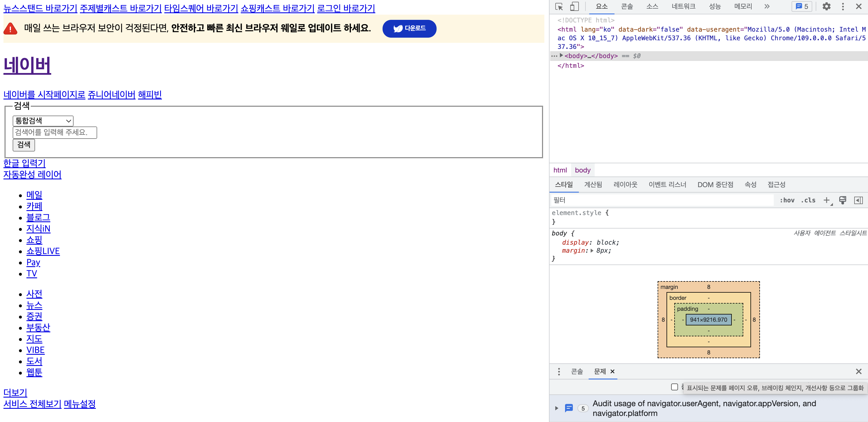Activate the inspect element picker icon

559,7
